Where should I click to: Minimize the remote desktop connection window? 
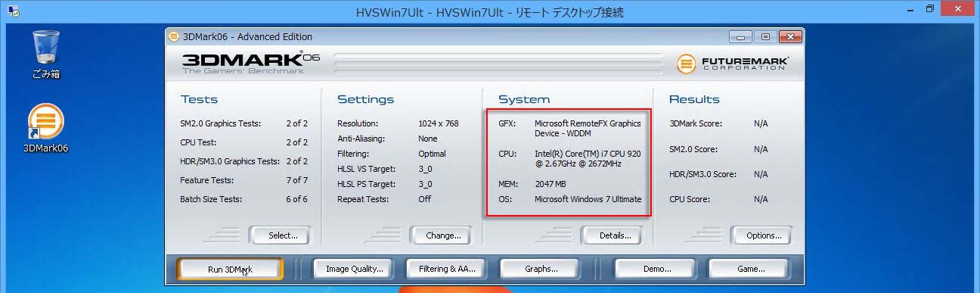910,9
